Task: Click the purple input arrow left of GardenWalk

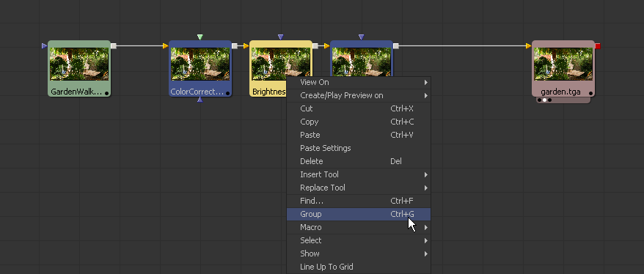Action: coord(44,46)
